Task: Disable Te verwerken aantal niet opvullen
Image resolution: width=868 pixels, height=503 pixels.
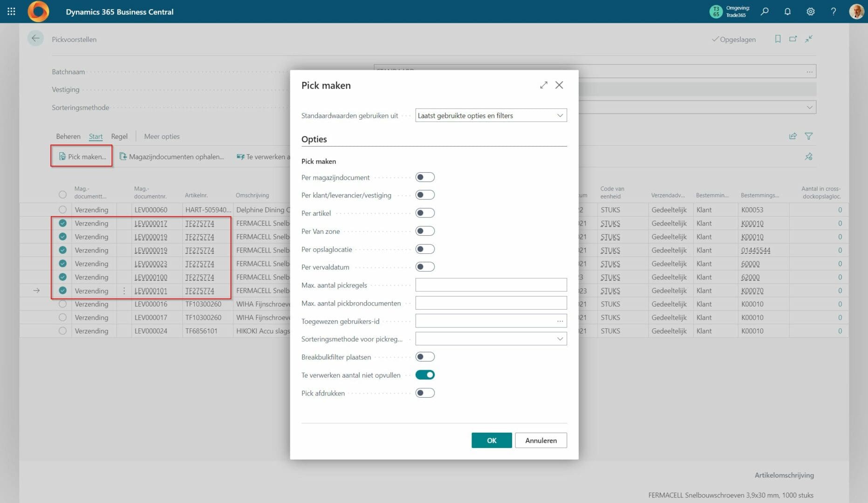Action: click(425, 375)
